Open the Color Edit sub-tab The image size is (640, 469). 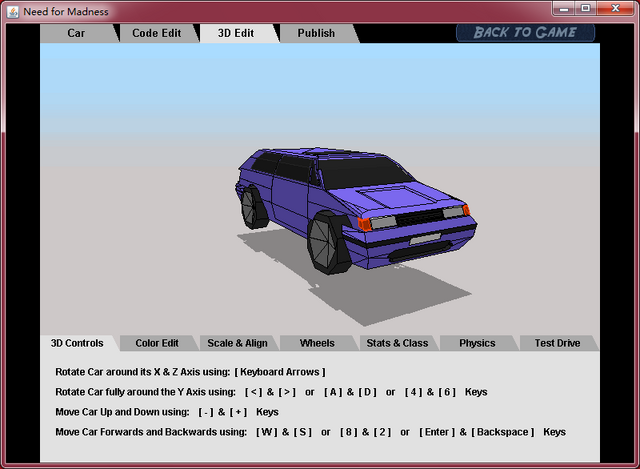(x=157, y=343)
